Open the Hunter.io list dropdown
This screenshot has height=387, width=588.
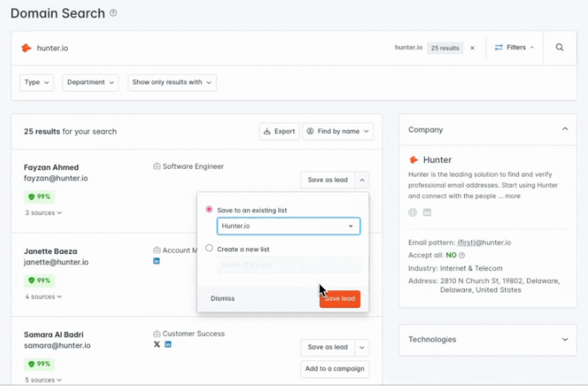point(288,226)
